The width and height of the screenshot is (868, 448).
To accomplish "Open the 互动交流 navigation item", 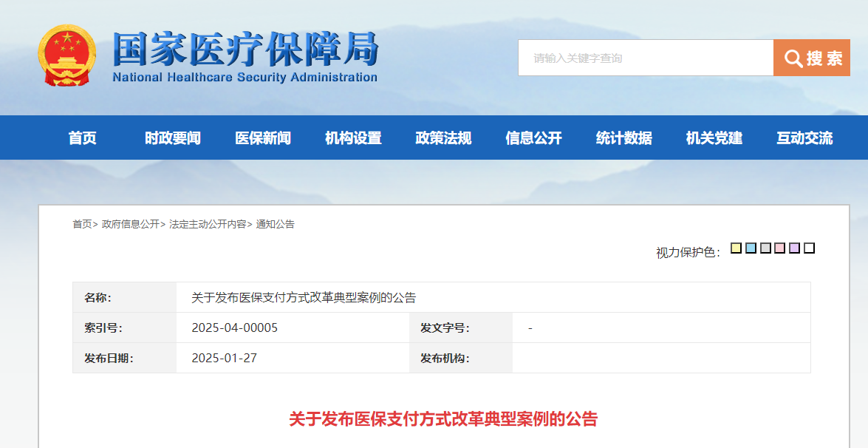I will click(805, 138).
